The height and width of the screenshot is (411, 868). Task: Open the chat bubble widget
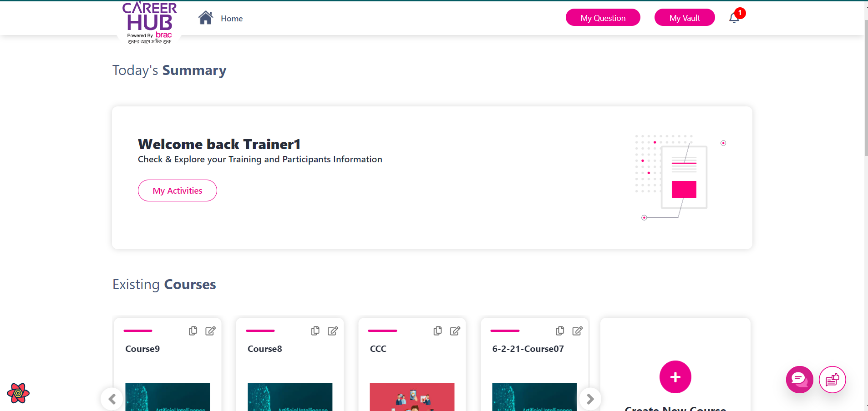(x=799, y=379)
